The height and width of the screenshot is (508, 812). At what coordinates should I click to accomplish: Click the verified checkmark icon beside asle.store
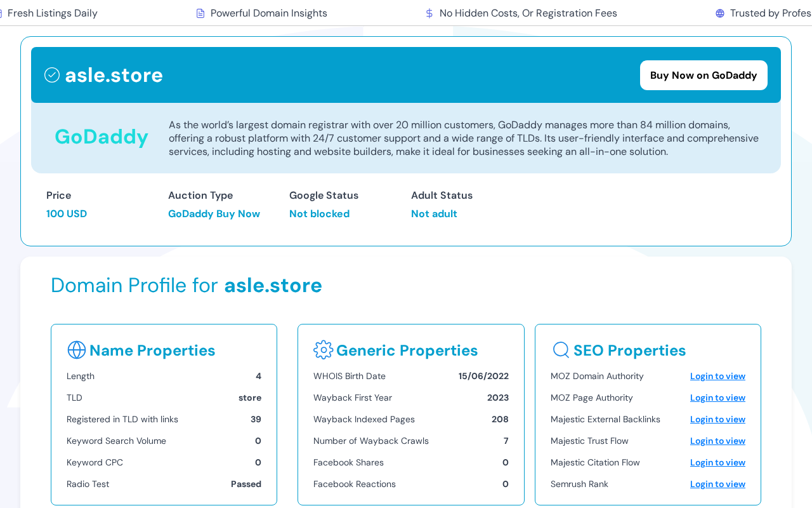pos(52,75)
